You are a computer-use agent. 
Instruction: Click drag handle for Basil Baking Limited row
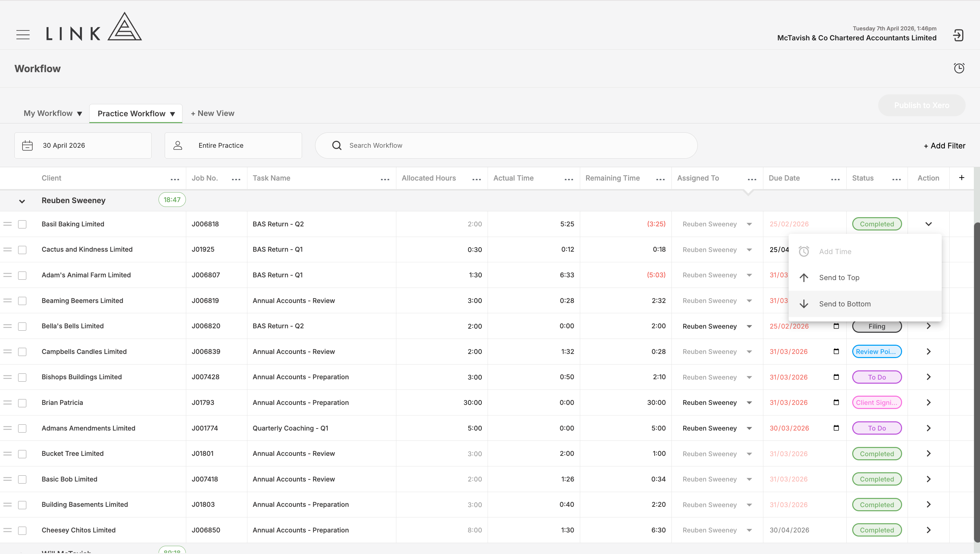(8, 224)
